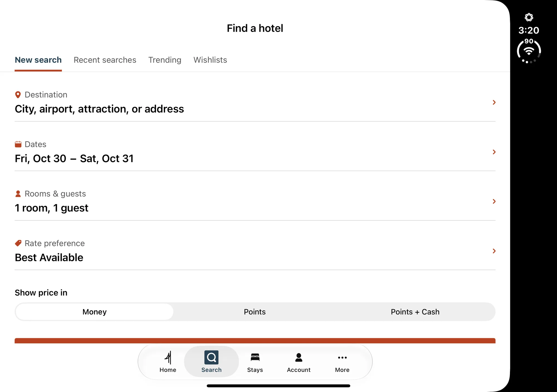Show prices in Money
Viewport: 557px width, 392px height.
click(x=94, y=312)
